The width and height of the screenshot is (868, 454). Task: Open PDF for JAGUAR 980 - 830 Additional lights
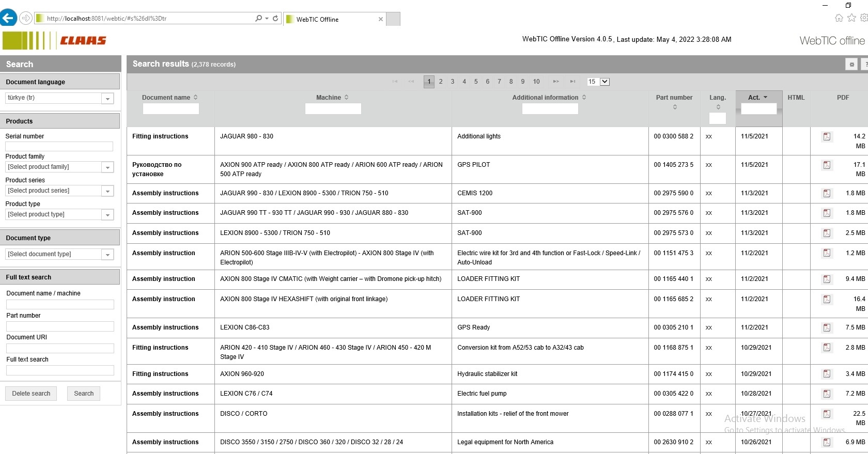(x=827, y=137)
